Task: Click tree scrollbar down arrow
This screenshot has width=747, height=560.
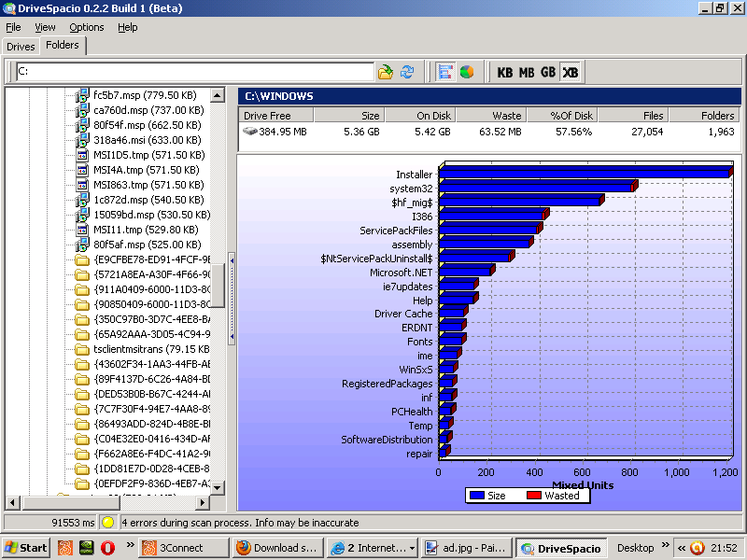Action: point(218,487)
